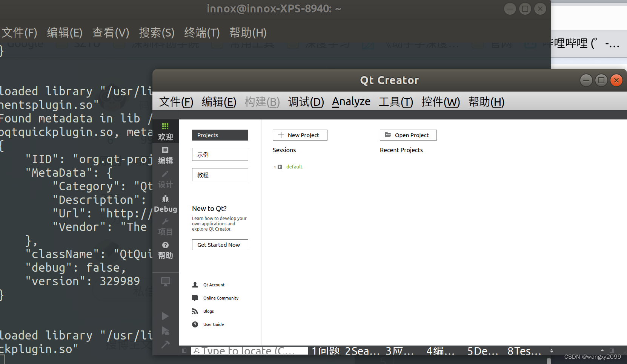Toggle the left sidebar icon in status bar
This screenshot has width=627, height=364.
(184, 351)
